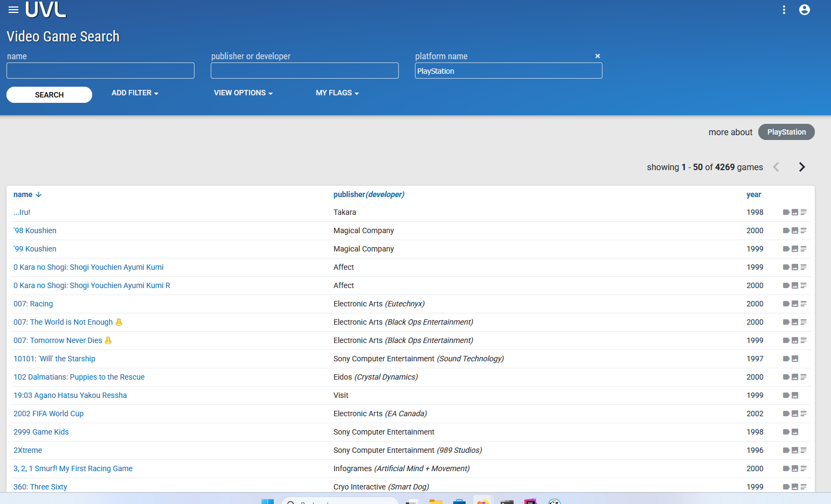Open the 2Xtreme game link
The image size is (831, 504).
pos(27,450)
